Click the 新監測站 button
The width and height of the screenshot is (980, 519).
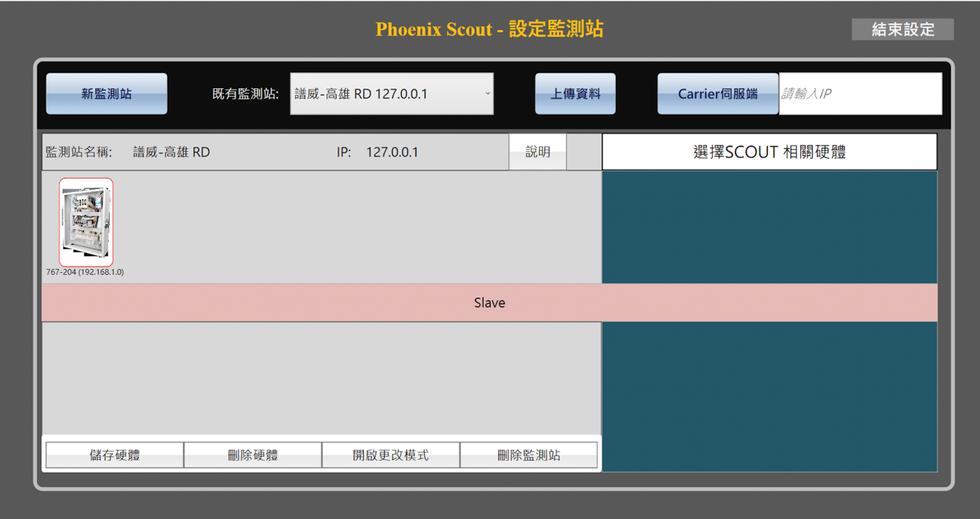coord(106,93)
